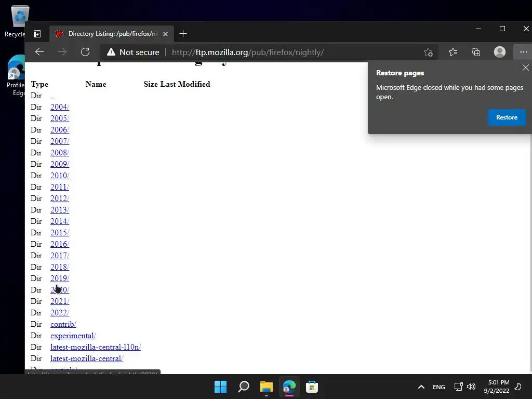Select the Directory Listing tab
Viewport: 532px width, 399px height.
pos(111,34)
